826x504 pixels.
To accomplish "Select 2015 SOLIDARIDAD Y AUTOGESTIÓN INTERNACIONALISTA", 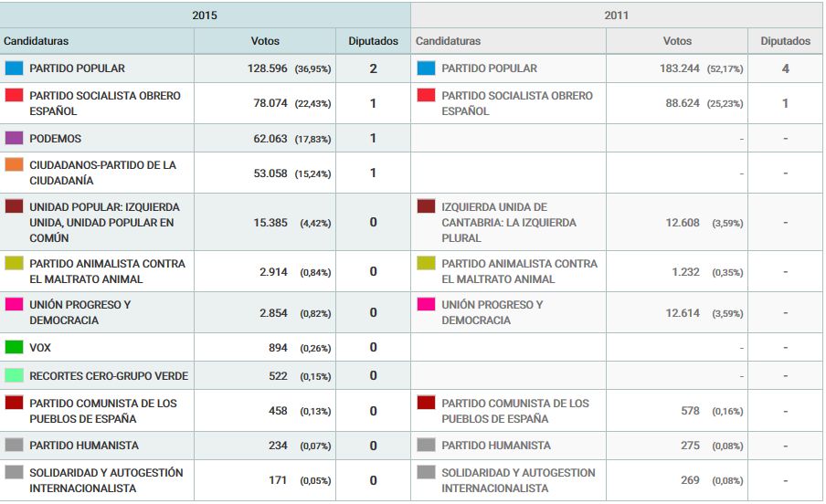I will click(x=106, y=480).
